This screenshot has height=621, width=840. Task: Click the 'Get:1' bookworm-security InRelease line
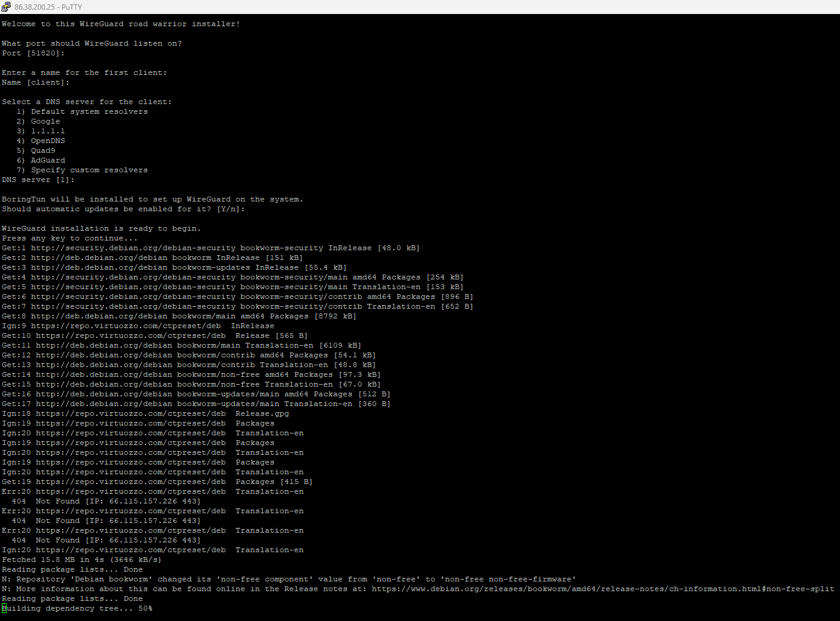(x=211, y=248)
